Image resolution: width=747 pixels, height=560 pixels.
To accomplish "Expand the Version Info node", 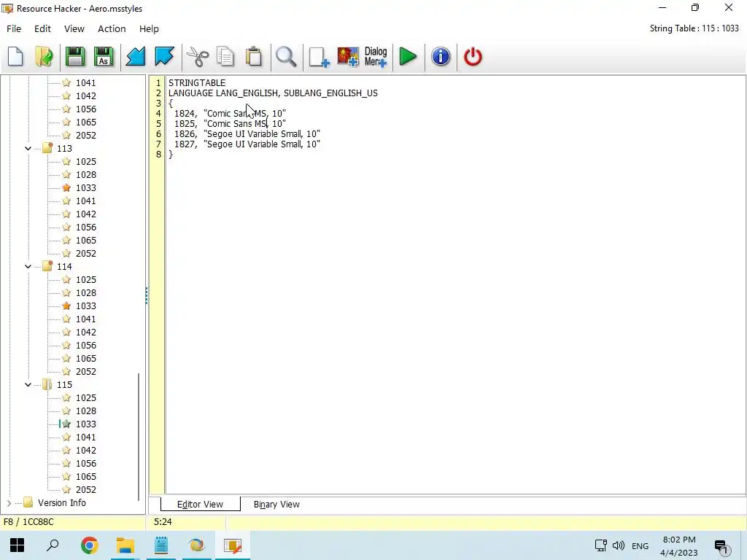I will [x=9, y=503].
